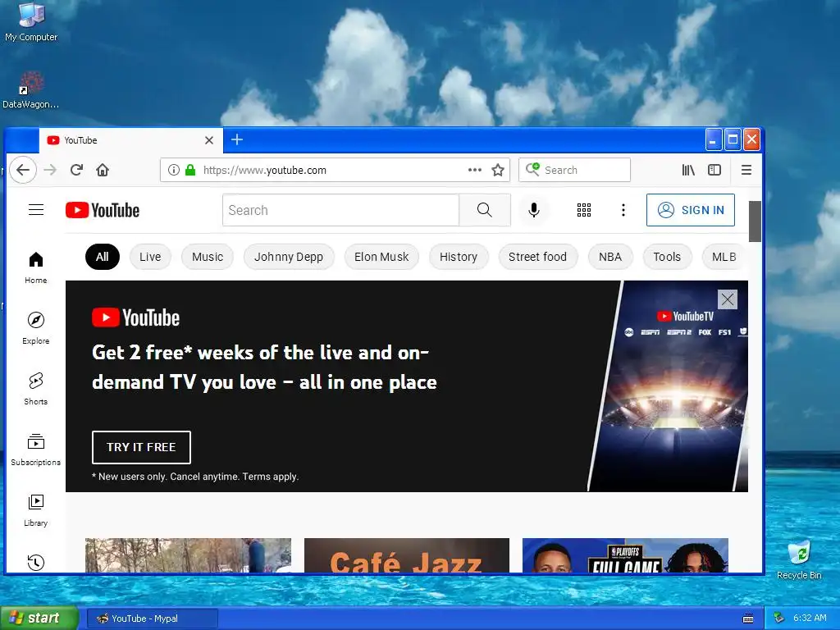Select the Elon Musk filter chip
Viewport: 840px width, 630px height.
click(381, 257)
